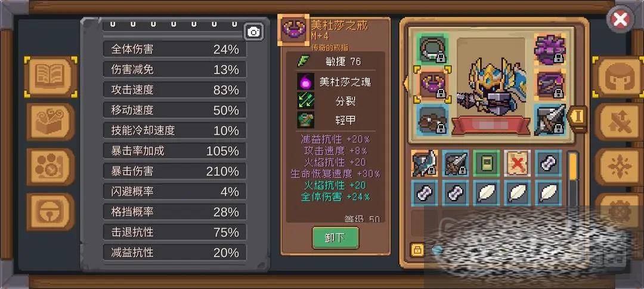
Task: Click the inventory scrollbar handle
Action: [x=573, y=165]
